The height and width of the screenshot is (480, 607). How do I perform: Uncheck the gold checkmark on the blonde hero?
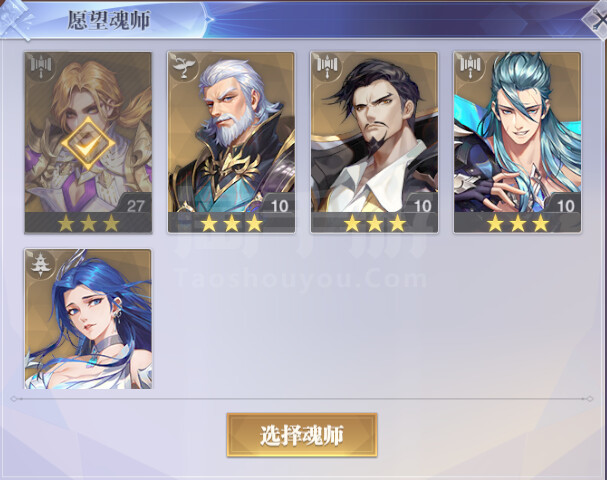tap(88, 144)
